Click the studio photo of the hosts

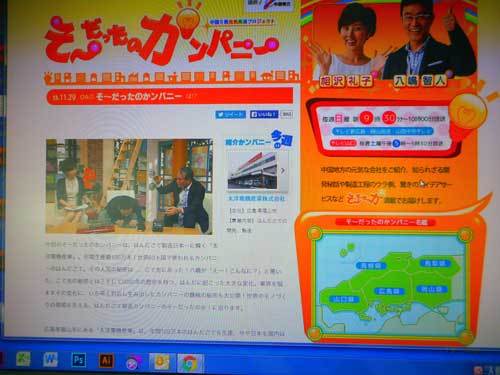point(129,186)
